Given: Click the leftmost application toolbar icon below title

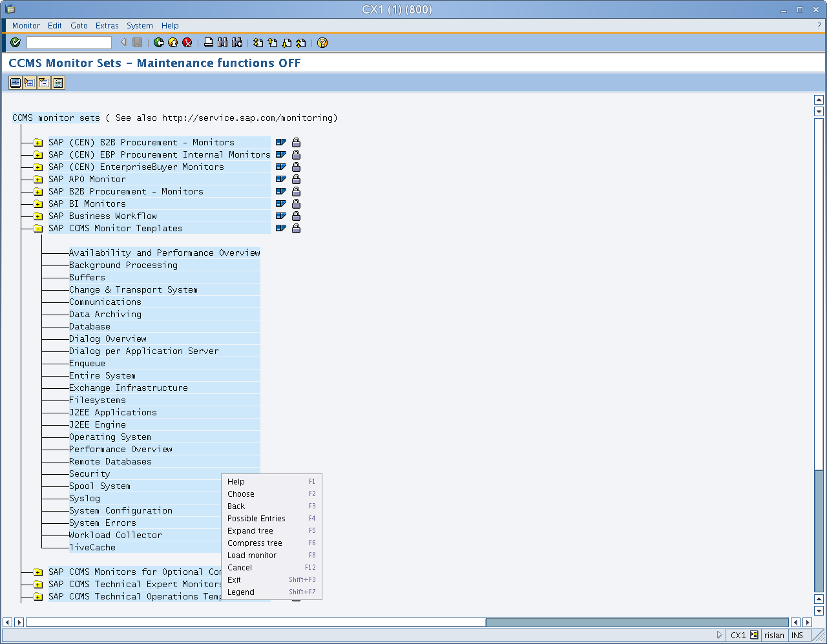Looking at the screenshot, I should point(14,83).
